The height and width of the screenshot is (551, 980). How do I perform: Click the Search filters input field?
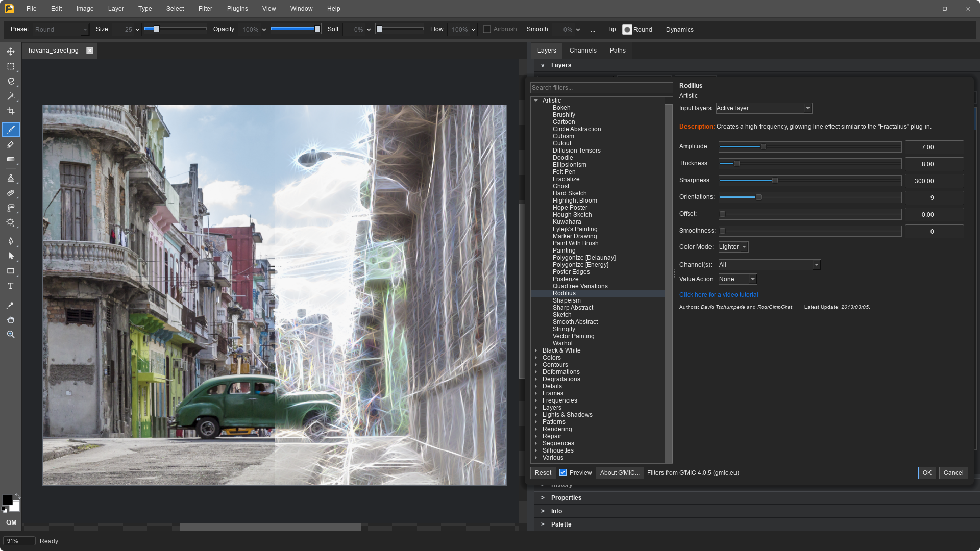pyautogui.click(x=601, y=88)
